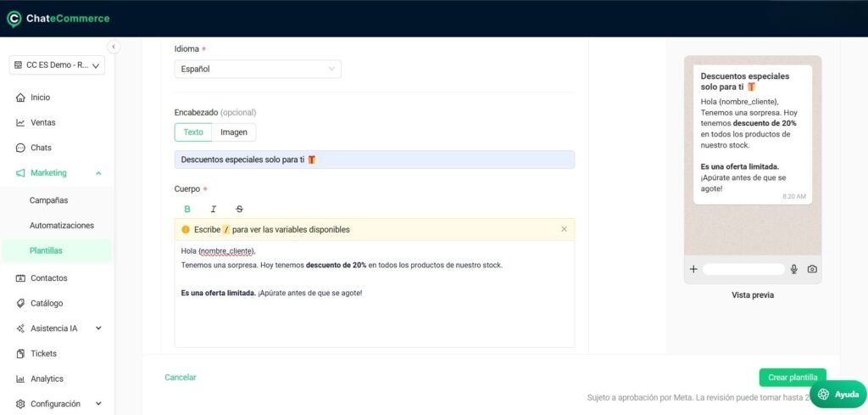Click the plus icon in the preview
Viewport: 868px width, 415px height.
(693, 269)
